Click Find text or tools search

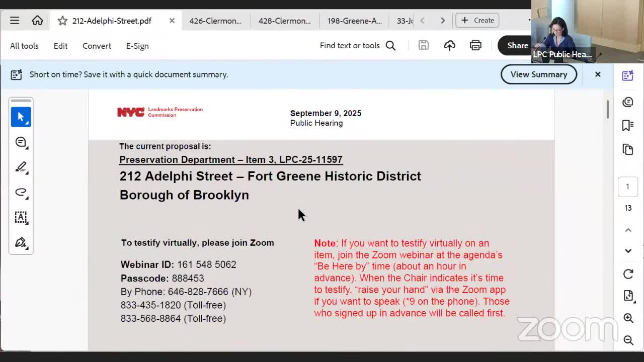(358, 46)
